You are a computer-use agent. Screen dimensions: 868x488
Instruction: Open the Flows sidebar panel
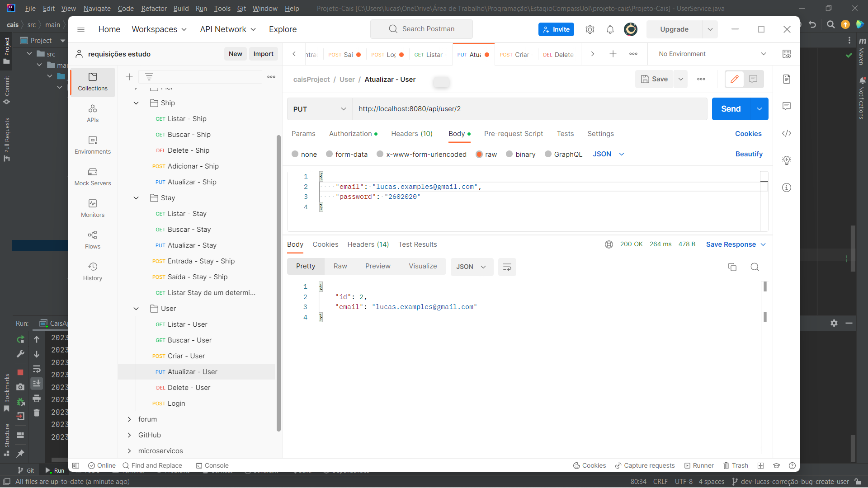click(x=92, y=239)
